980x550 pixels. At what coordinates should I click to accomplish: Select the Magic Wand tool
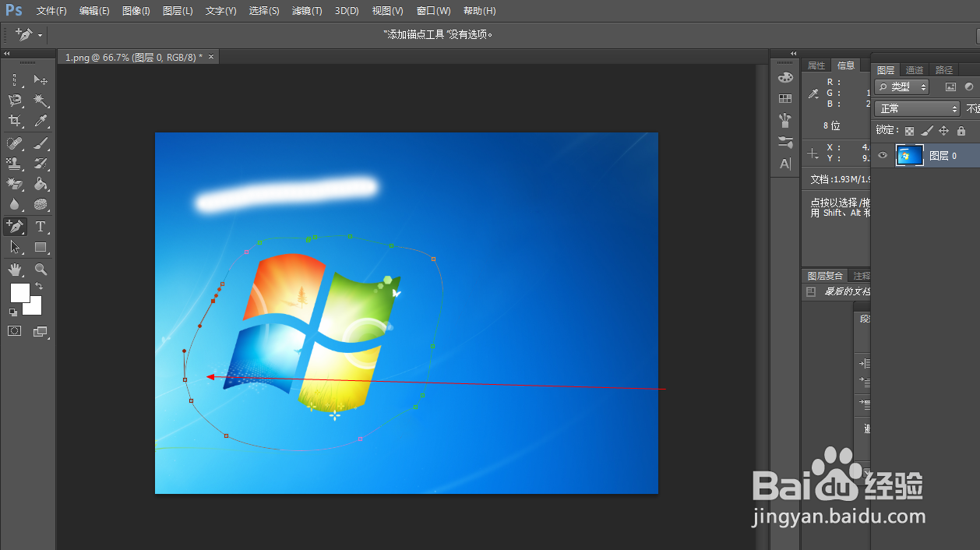(41, 100)
